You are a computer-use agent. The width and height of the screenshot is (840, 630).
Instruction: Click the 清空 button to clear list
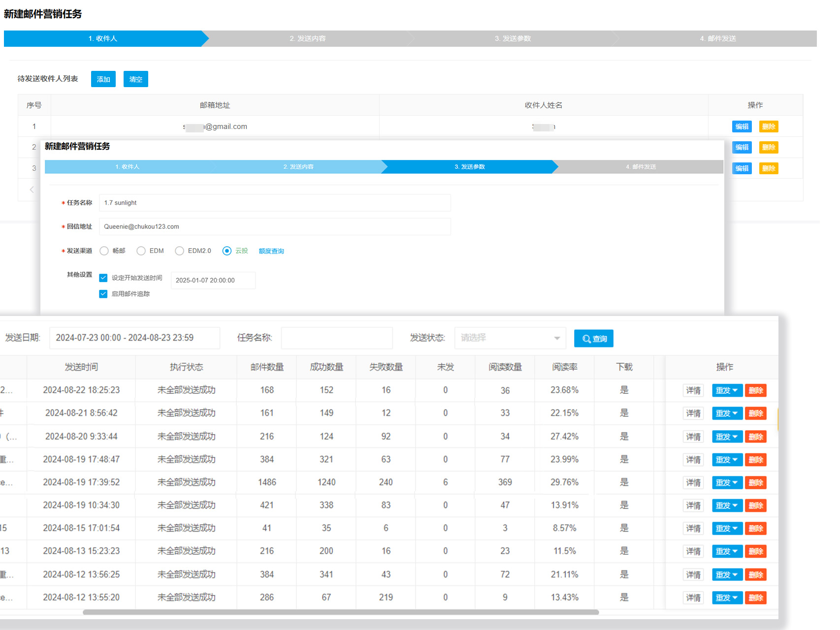(136, 79)
